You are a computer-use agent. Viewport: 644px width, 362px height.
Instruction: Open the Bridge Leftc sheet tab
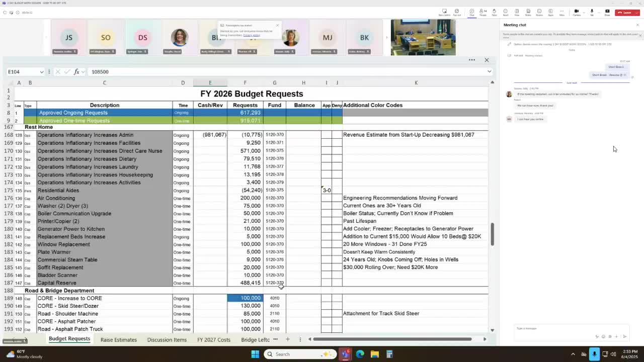click(255, 340)
